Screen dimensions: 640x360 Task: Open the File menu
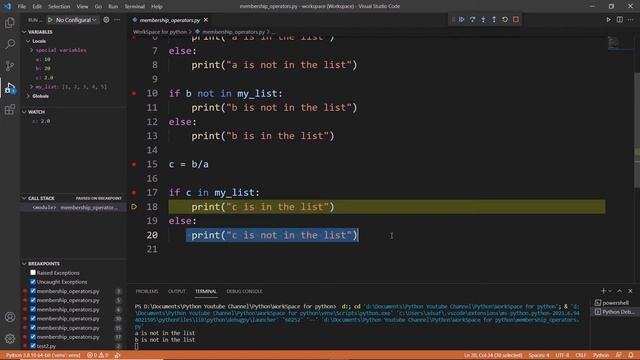22,7
